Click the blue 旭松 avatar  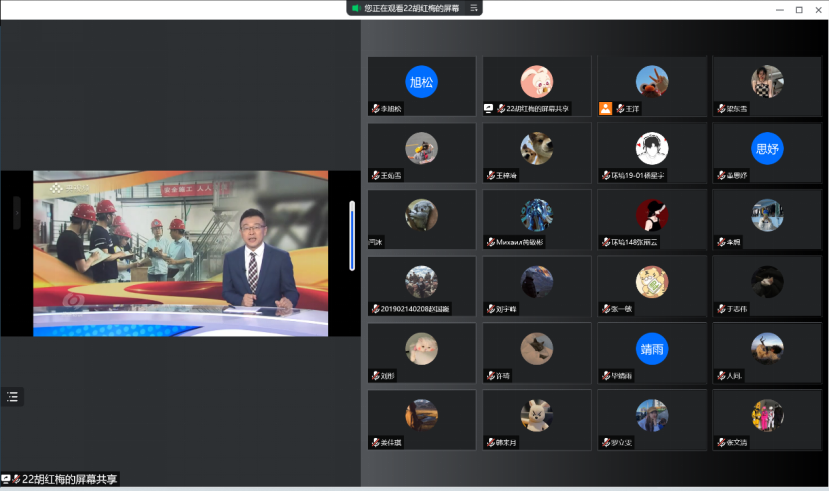pos(421,82)
